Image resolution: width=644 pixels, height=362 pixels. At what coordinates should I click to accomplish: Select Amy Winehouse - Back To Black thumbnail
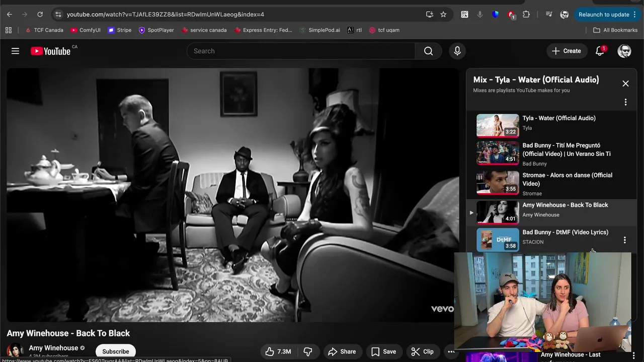498,212
